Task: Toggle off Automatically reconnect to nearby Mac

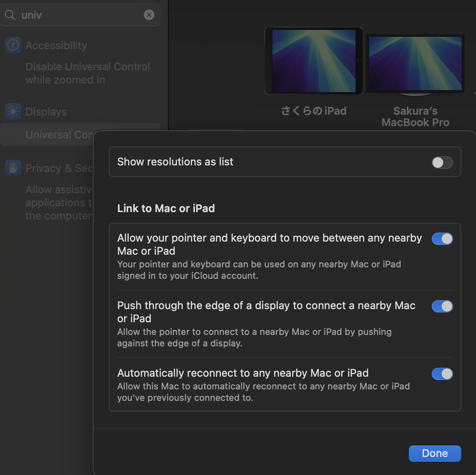Action: point(442,374)
